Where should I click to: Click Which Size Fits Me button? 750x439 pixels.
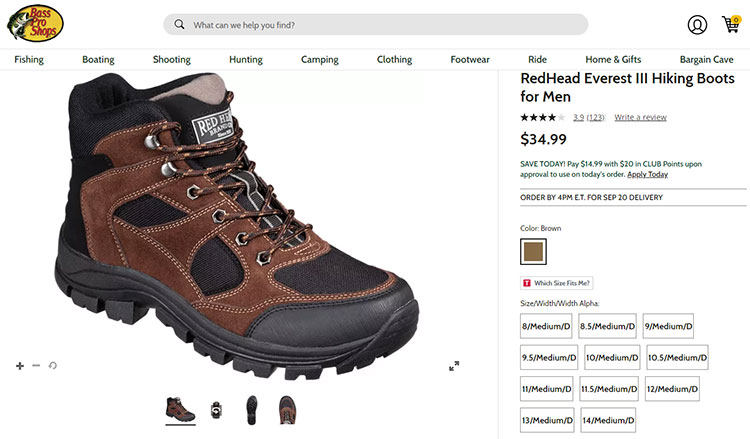pos(557,283)
